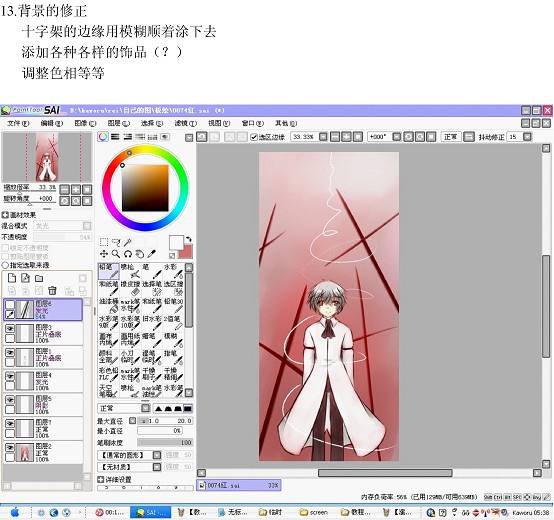Select the 橡皮擦 eraser tool
Image resolution: width=554 pixels, height=520 pixels.
130,289
